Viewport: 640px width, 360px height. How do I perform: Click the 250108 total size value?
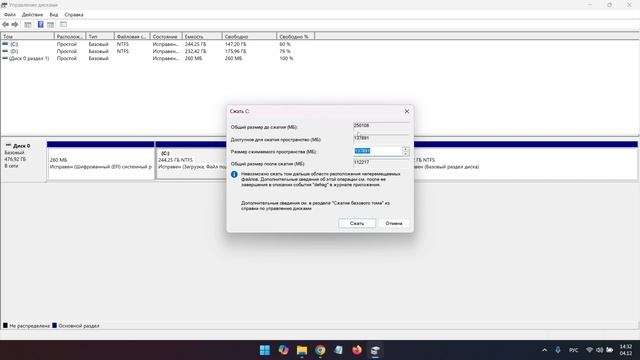click(x=362, y=125)
